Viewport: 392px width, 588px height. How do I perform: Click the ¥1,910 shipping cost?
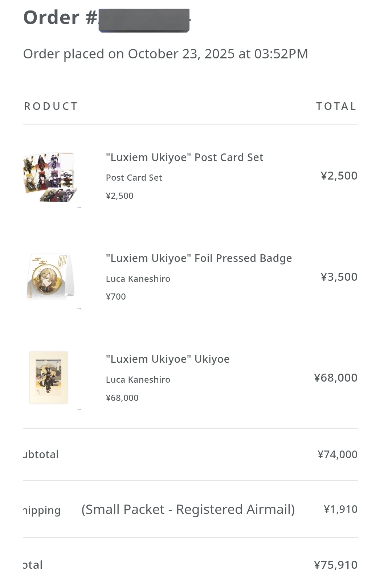click(340, 510)
